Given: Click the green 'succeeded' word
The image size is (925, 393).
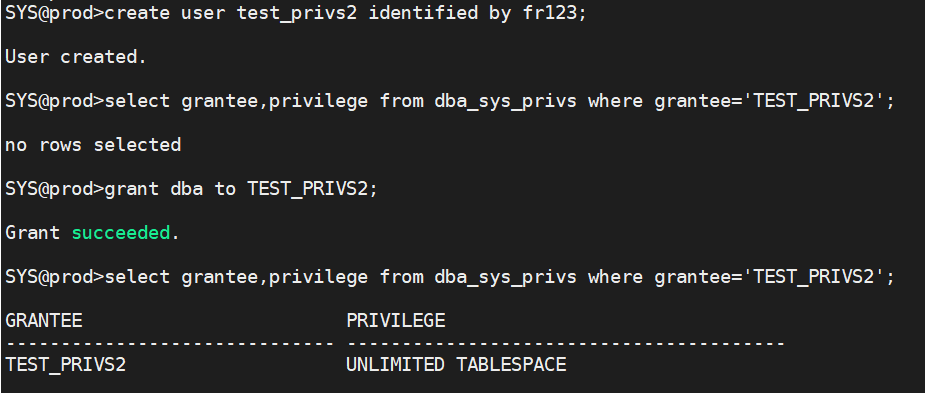Looking at the screenshot, I should [x=121, y=233].
